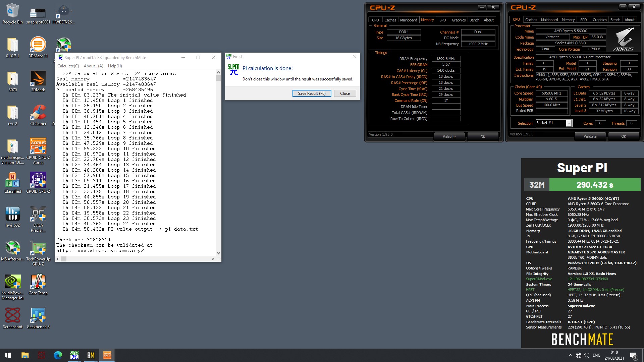Viewport: 644px width, 362px height.
Task: Switch to Bench tab in right CPU-Z
Action: point(615,20)
